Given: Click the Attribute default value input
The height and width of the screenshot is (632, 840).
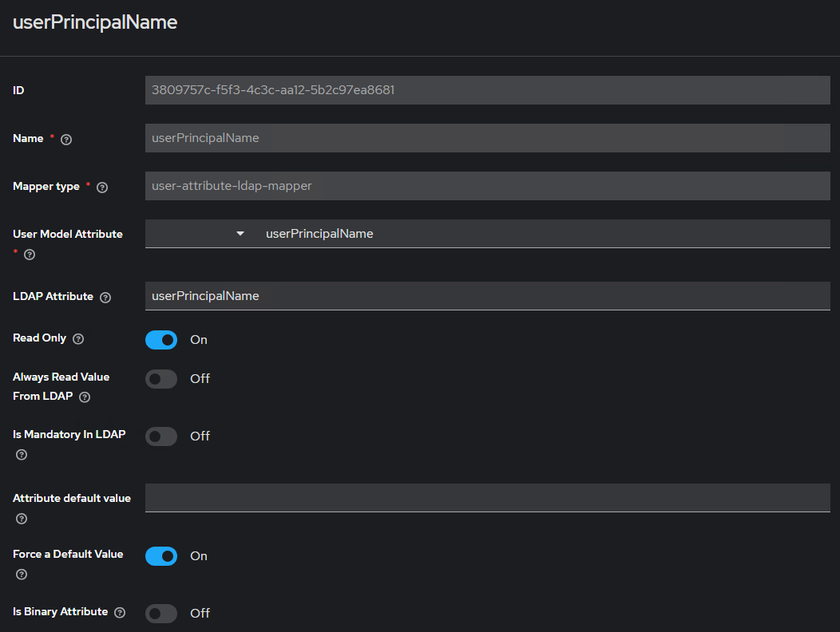Looking at the screenshot, I should pyautogui.click(x=487, y=498).
